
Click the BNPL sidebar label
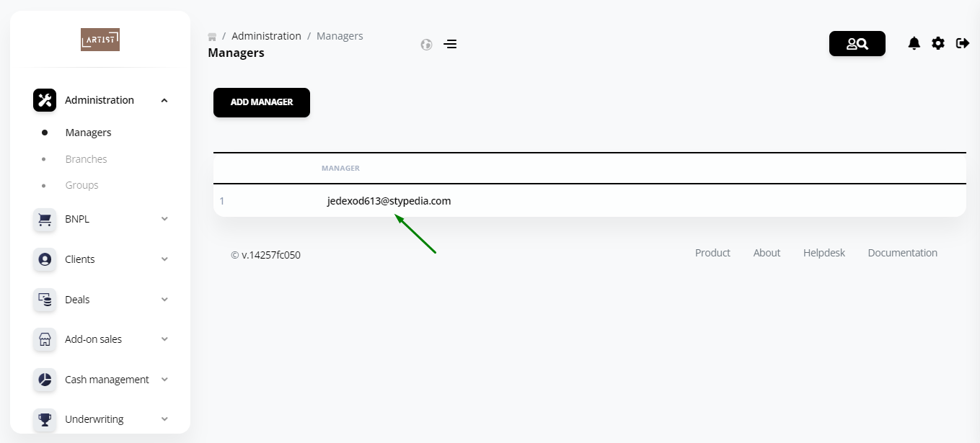(77, 219)
